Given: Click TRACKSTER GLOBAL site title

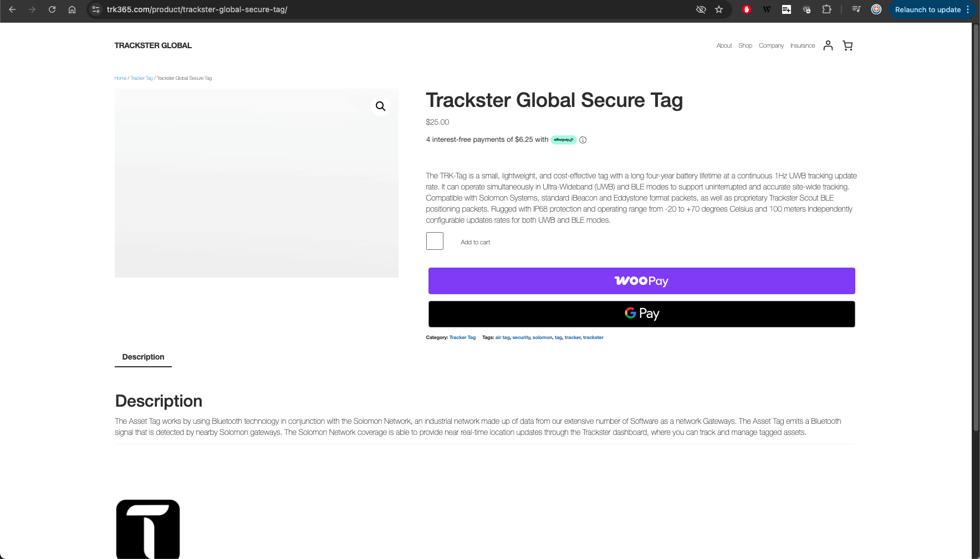Looking at the screenshot, I should point(153,45).
